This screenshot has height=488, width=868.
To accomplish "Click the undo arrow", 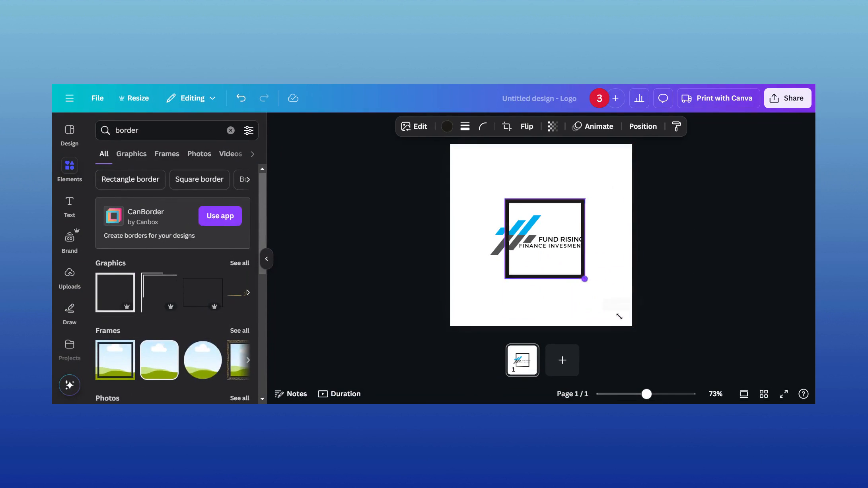I will coord(241,98).
